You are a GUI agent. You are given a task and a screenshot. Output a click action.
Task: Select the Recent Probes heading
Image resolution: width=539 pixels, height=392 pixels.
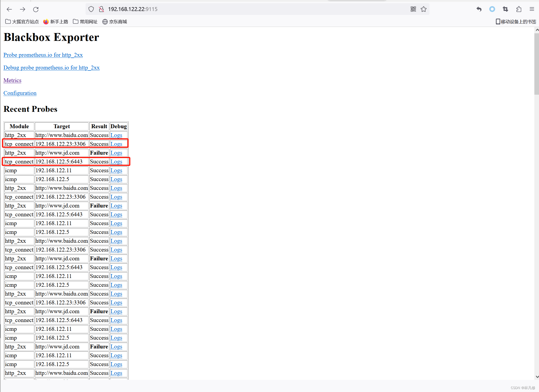(x=30, y=109)
